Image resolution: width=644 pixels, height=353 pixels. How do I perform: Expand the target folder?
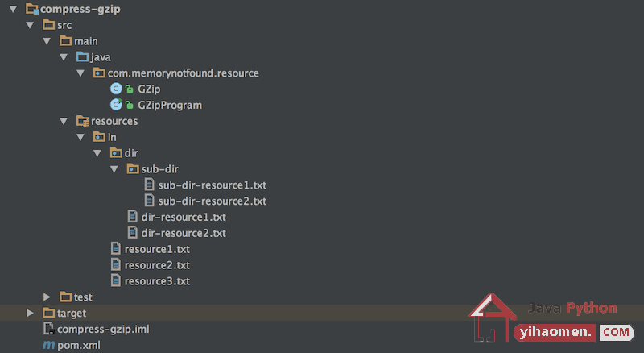coord(30,313)
